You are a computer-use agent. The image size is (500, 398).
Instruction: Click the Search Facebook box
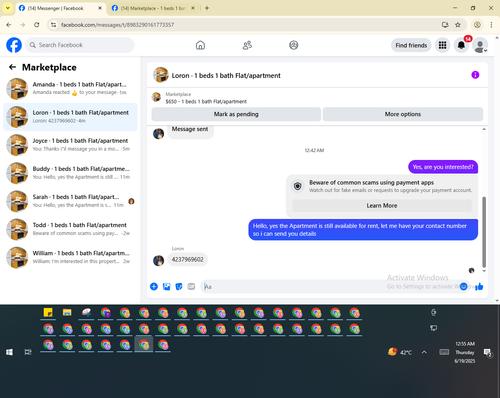pyautogui.click(x=80, y=45)
